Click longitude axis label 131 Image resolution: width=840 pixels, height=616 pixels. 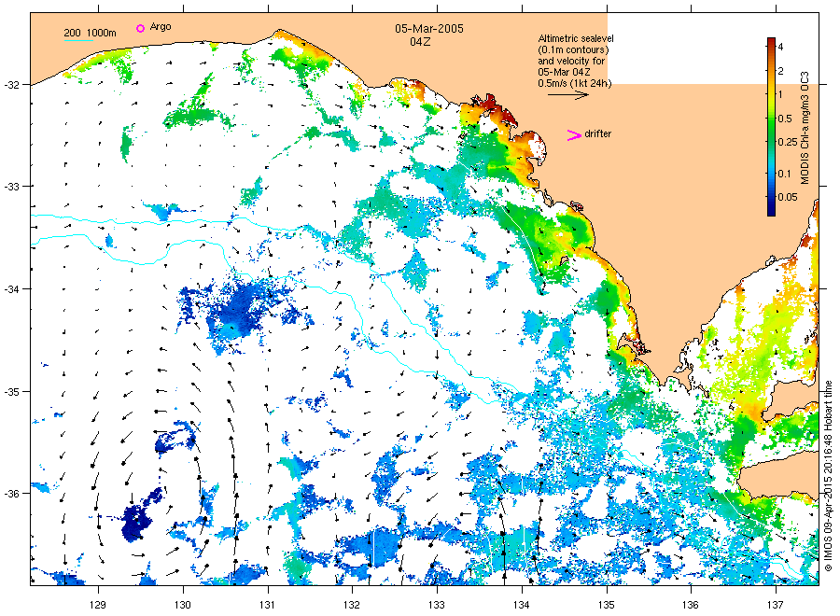[267, 605]
